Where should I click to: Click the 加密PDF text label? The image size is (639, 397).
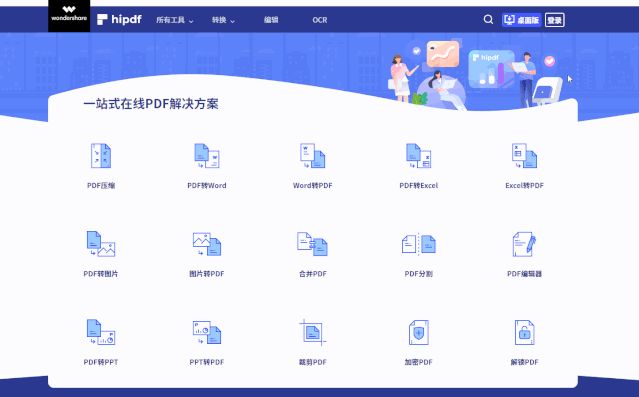click(419, 362)
